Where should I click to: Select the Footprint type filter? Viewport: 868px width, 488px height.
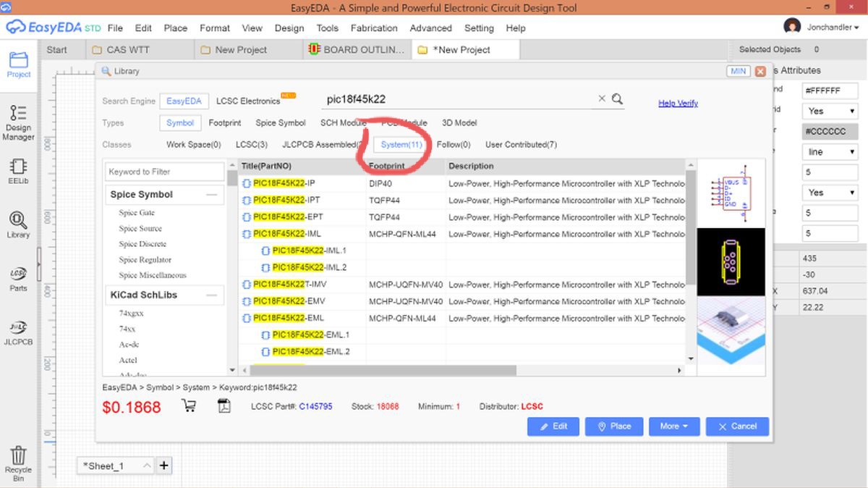(225, 123)
